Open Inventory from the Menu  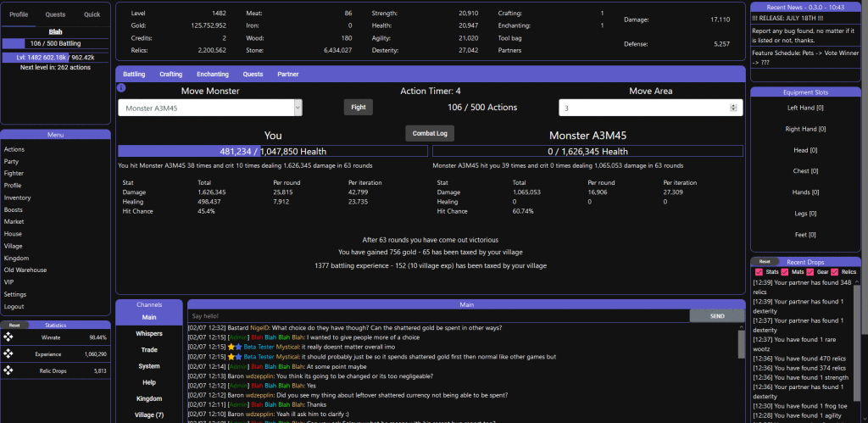17,198
